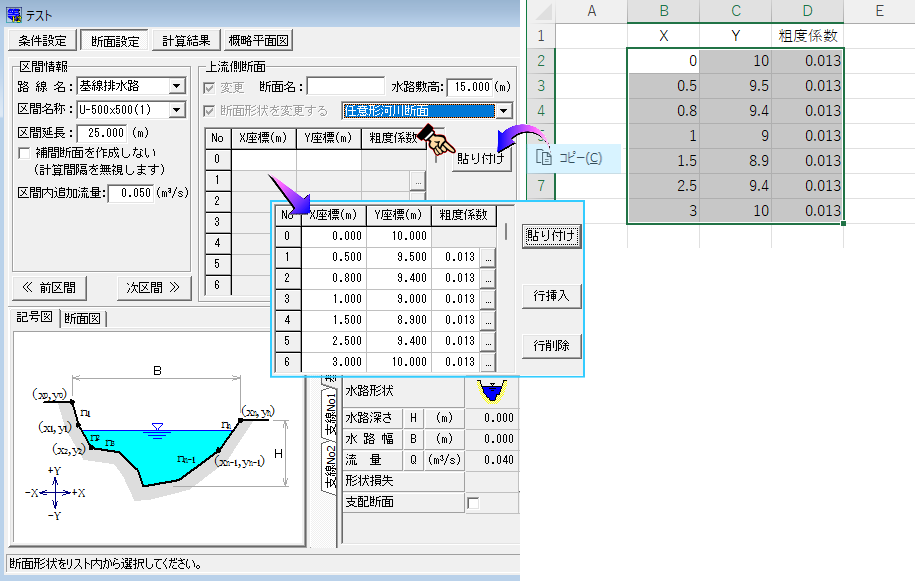Click the ellipsis button in row 3

click(x=487, y=299)
